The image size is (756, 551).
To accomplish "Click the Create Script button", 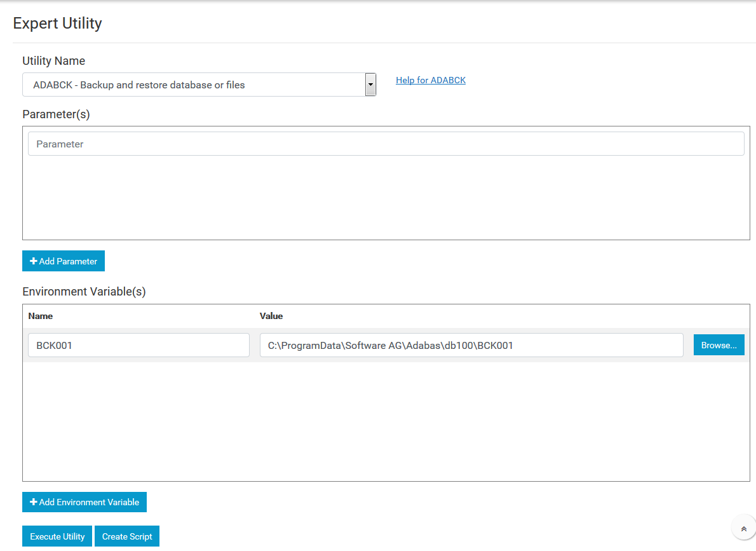I will click(127, 536).
